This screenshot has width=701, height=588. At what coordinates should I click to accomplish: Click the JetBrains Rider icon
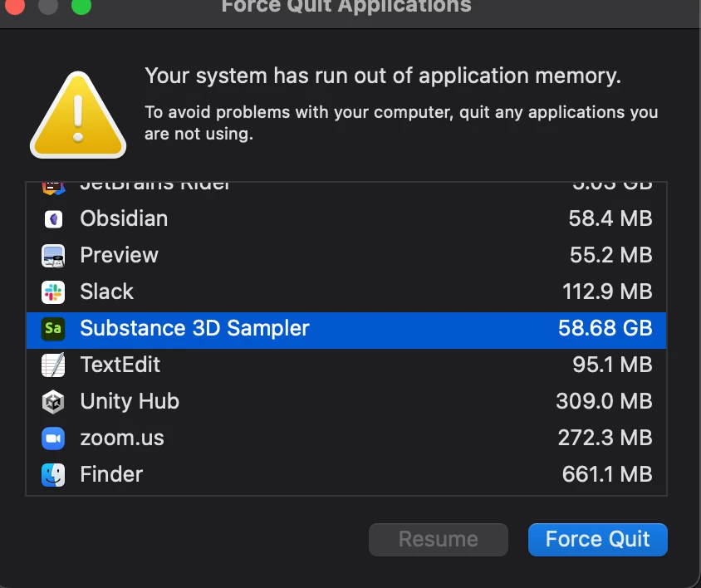(53, 187)
